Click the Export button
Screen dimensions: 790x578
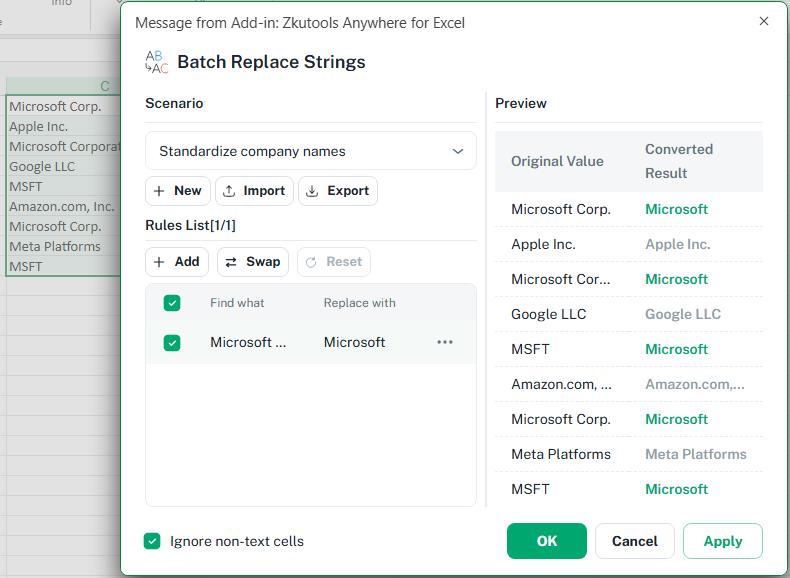pos(338,191)
